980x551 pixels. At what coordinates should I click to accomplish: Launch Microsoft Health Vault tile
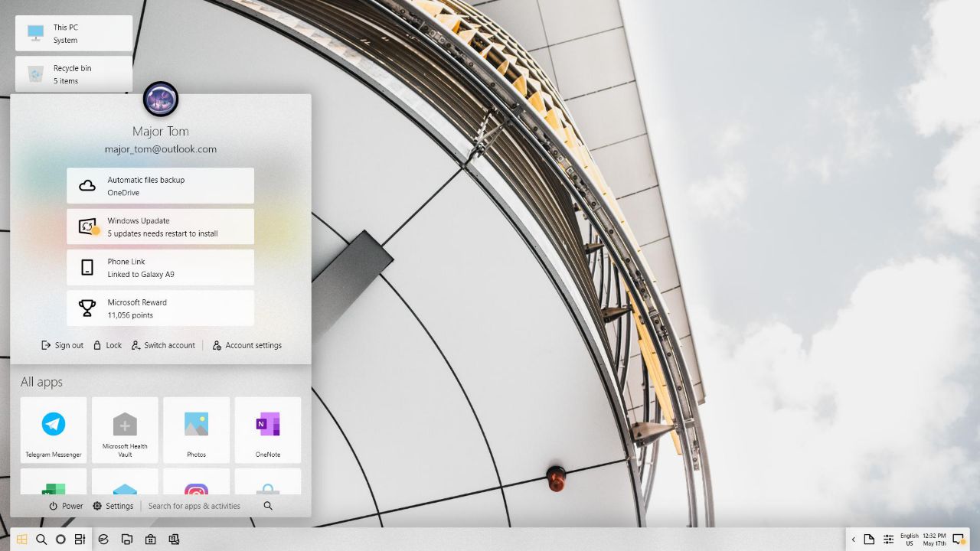[x=125, y=430]
